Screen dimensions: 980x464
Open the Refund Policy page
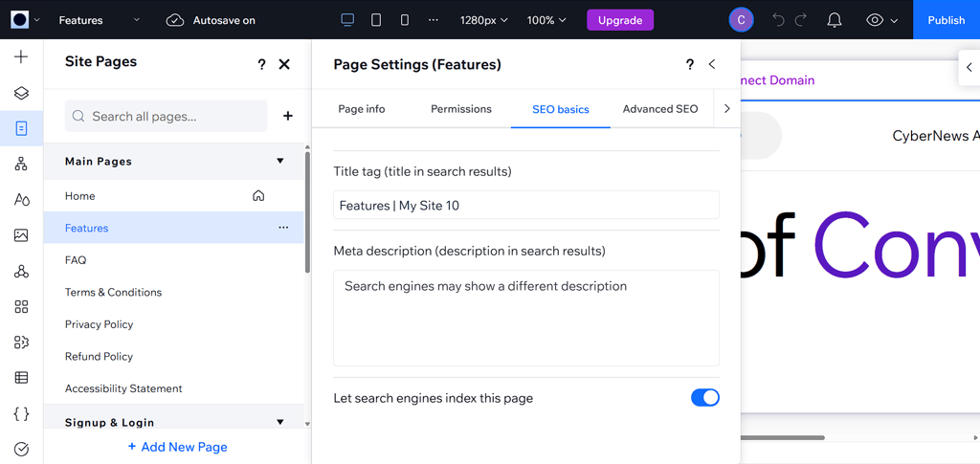(x=174, y=357)
